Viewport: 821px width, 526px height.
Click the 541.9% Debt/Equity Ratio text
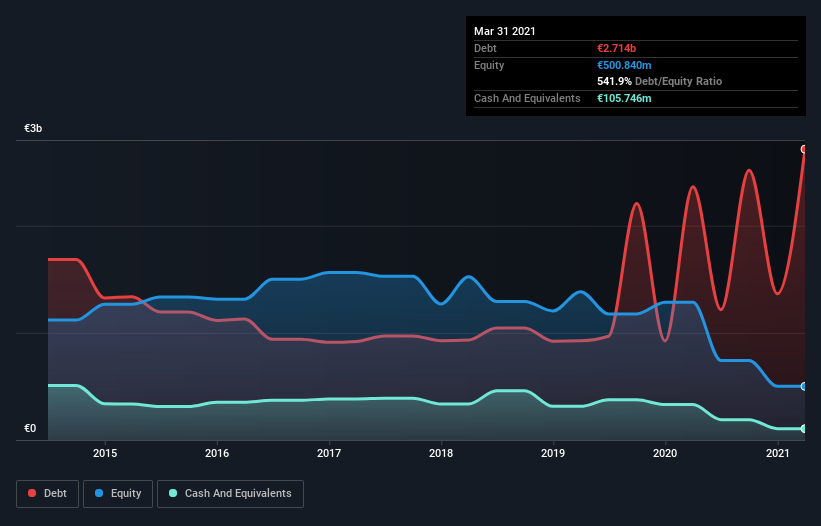[x=659, y=81]
